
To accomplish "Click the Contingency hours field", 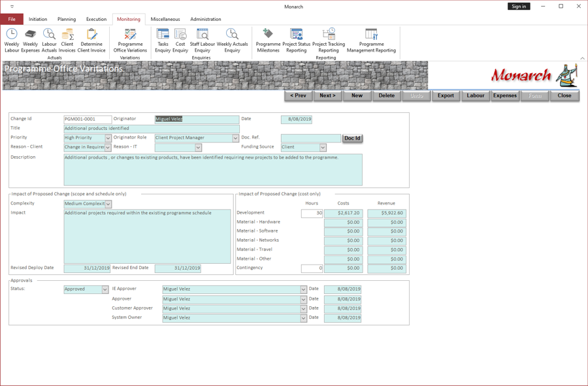I will click(312, 268).
